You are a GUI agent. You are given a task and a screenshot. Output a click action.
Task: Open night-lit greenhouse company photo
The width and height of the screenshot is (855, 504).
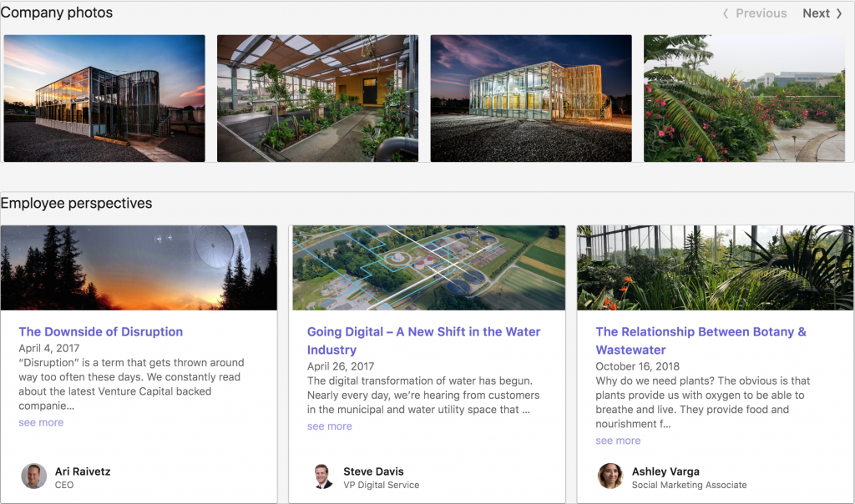(531, 98)
